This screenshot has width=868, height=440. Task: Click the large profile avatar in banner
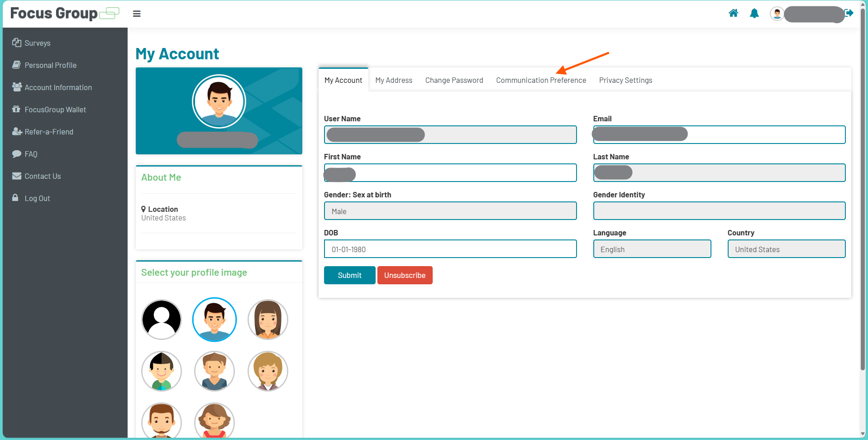pyautogui.click(x=219, y=101)
